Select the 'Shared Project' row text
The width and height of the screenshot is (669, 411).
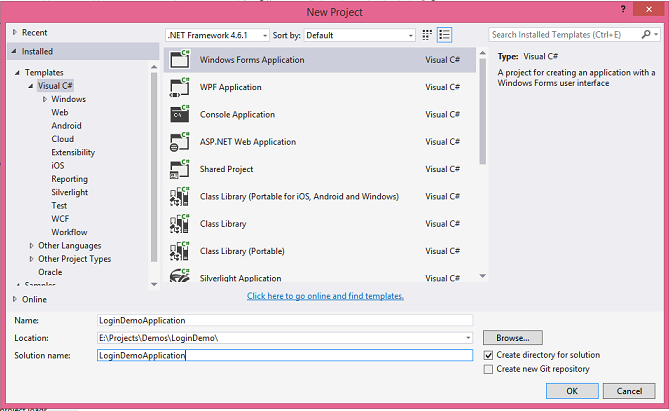pyautogui.click(x=226, y=169)
